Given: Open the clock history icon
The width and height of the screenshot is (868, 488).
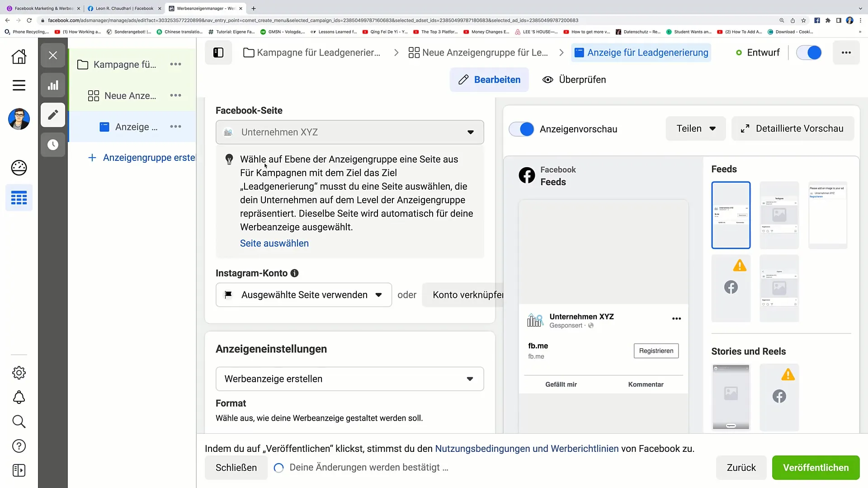Looking at the screenshot, I should point(53,145).
